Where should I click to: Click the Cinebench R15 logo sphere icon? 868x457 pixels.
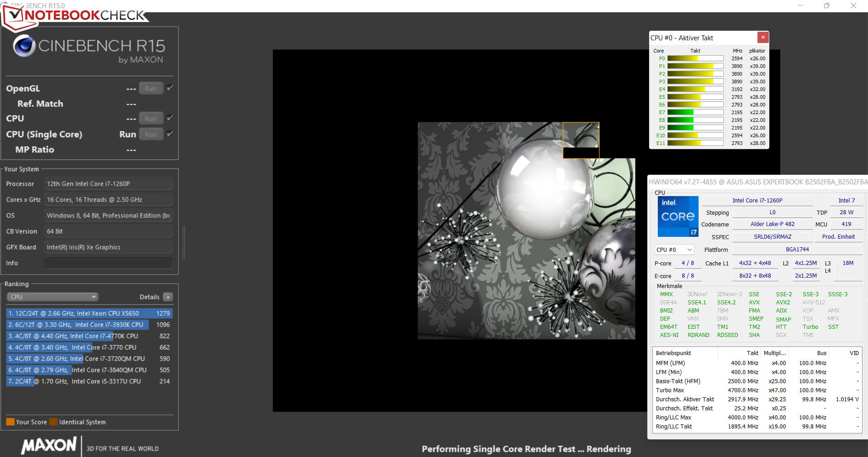[x=24, y=45]
